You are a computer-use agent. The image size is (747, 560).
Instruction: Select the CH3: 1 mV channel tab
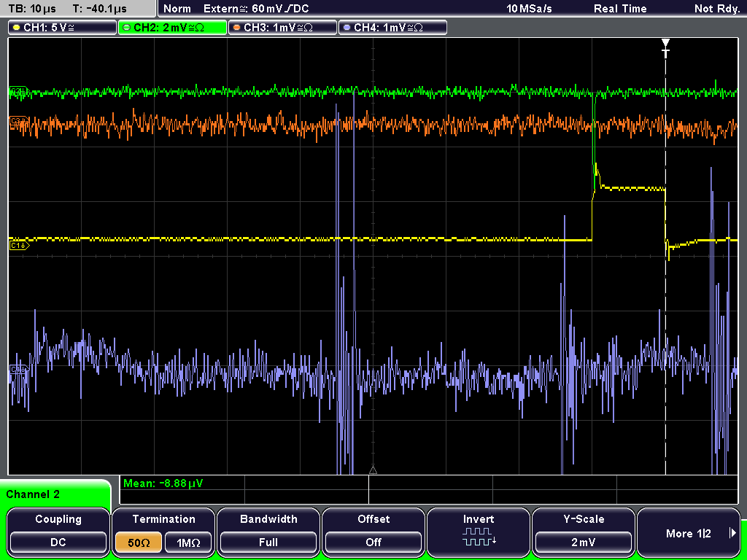tap(282, 28)
